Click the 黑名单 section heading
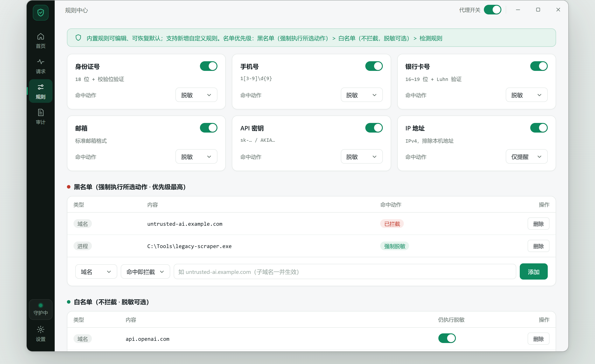The image size is (595, 364). 130,187
